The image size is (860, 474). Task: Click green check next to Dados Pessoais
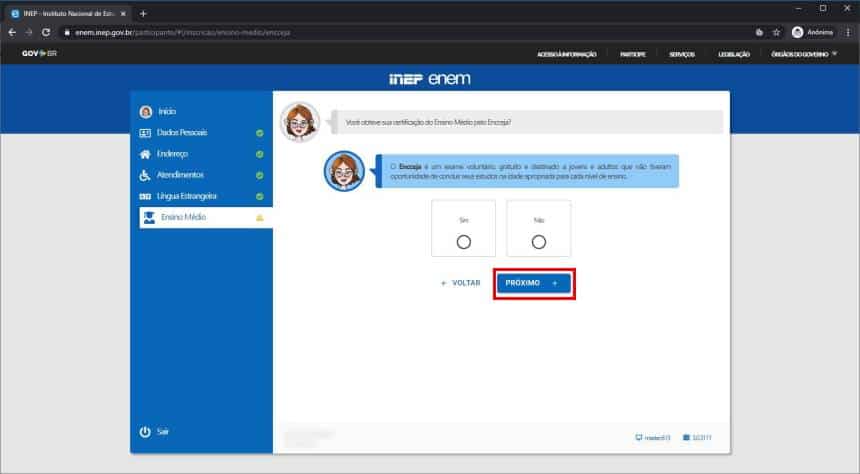(259, 133)
